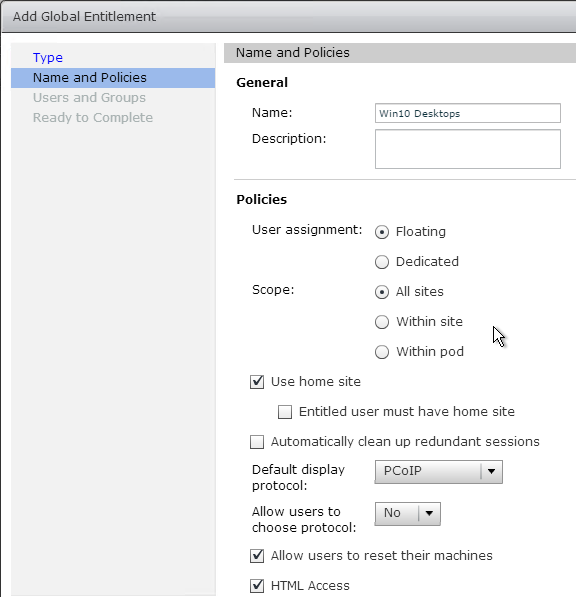Choose All sites scope

pyautogui.click(x=382, y=292)
